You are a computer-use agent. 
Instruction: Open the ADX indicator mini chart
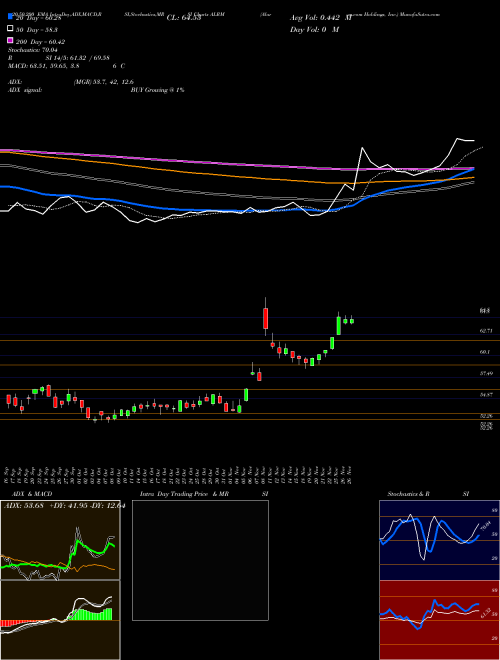pyautogui.click(x=60, y=540)
